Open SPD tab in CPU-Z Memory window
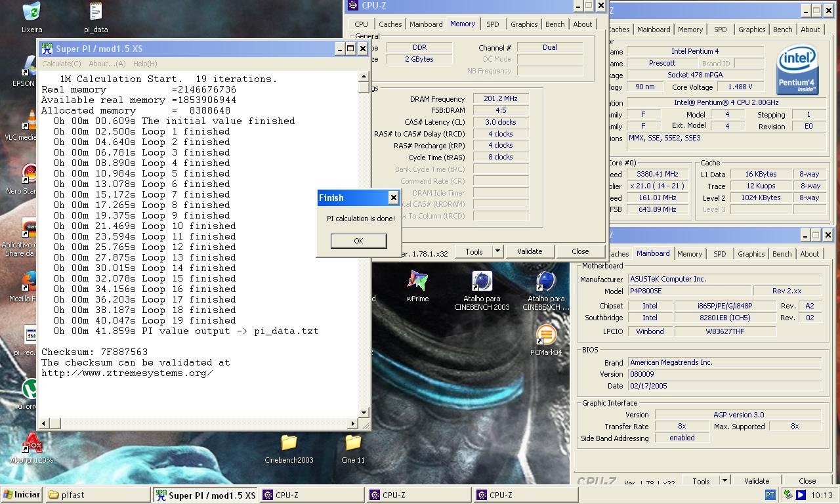 click(x=493, y=24)
